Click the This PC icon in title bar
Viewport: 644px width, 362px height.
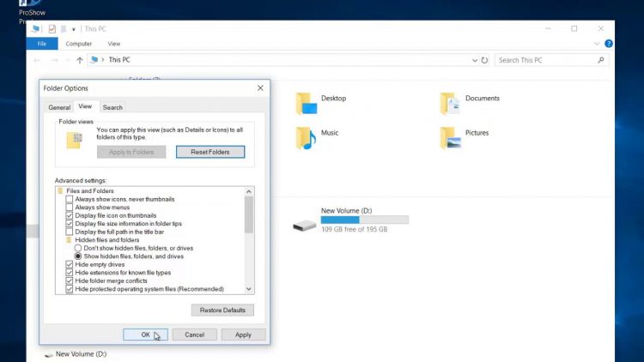click(x=35, y=28)
